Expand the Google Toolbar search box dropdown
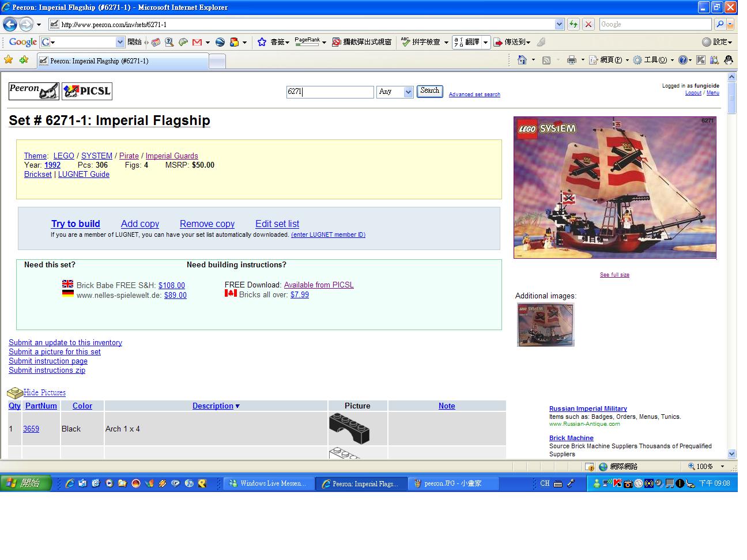The height and width of the screenshot is (560, 747). (120, 42)
